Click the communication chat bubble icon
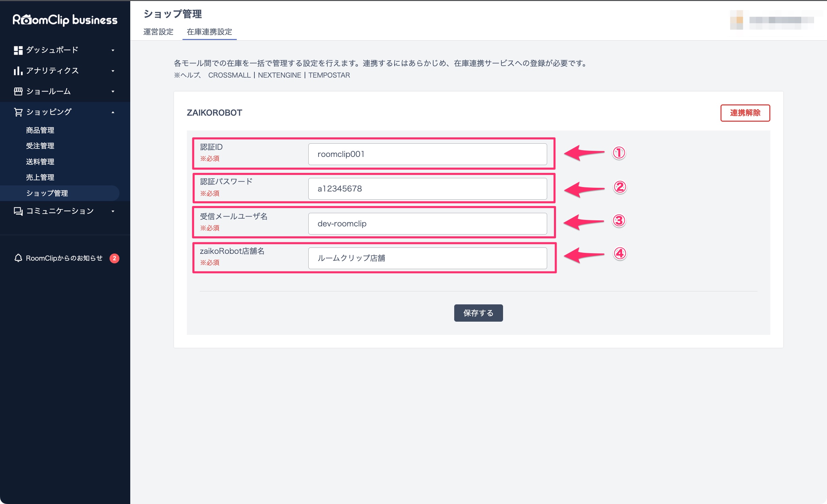827x504 pixels. tap(18, 211)
